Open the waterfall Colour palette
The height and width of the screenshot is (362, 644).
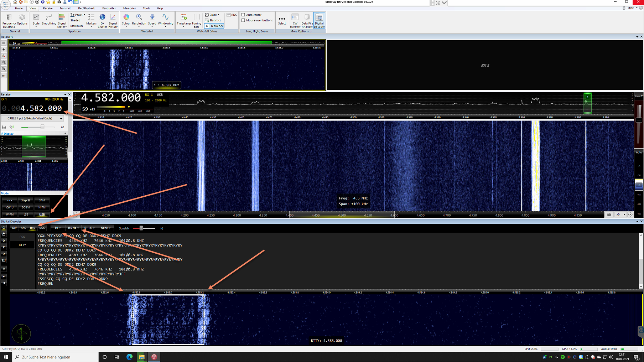coord(126,21)
